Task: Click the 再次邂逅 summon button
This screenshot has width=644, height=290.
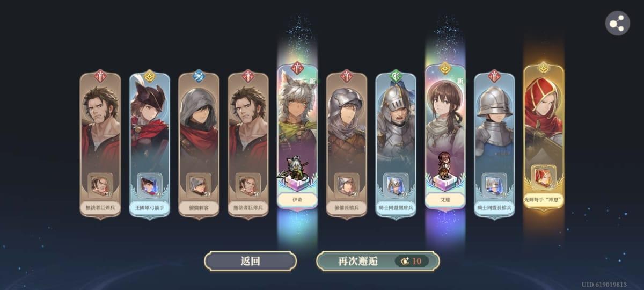Action: coord(378,261)
